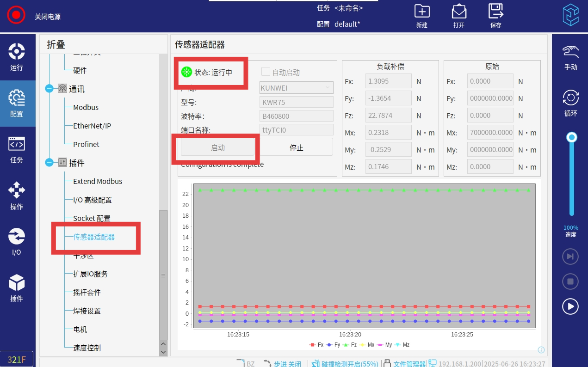Screen dimensions: 588x367
Task: Open the 操作 (operation) sidebar page
Action: 17,195
